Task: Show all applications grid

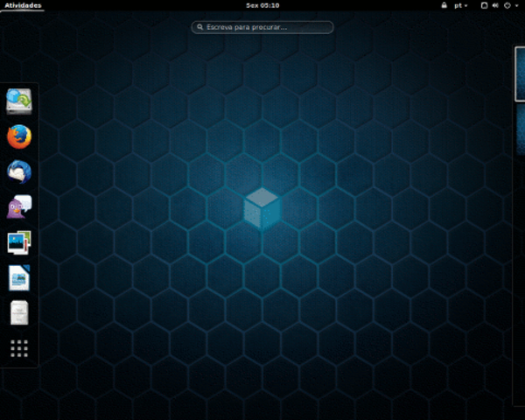Action: point(19,348)
